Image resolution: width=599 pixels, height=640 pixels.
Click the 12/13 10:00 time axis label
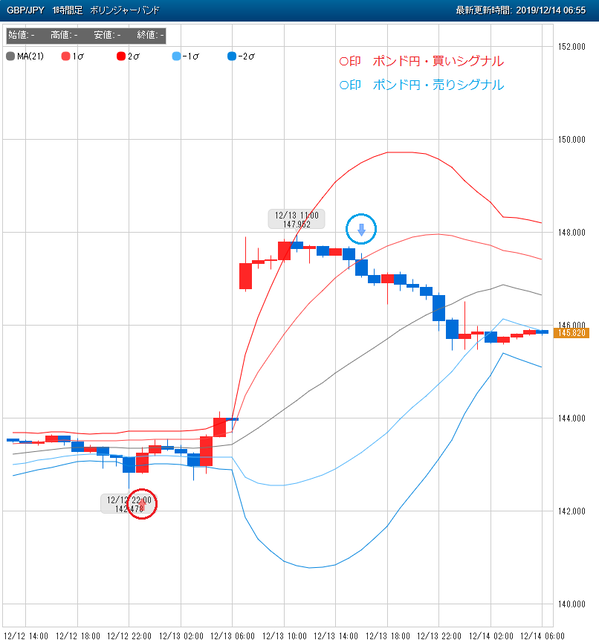284,636
